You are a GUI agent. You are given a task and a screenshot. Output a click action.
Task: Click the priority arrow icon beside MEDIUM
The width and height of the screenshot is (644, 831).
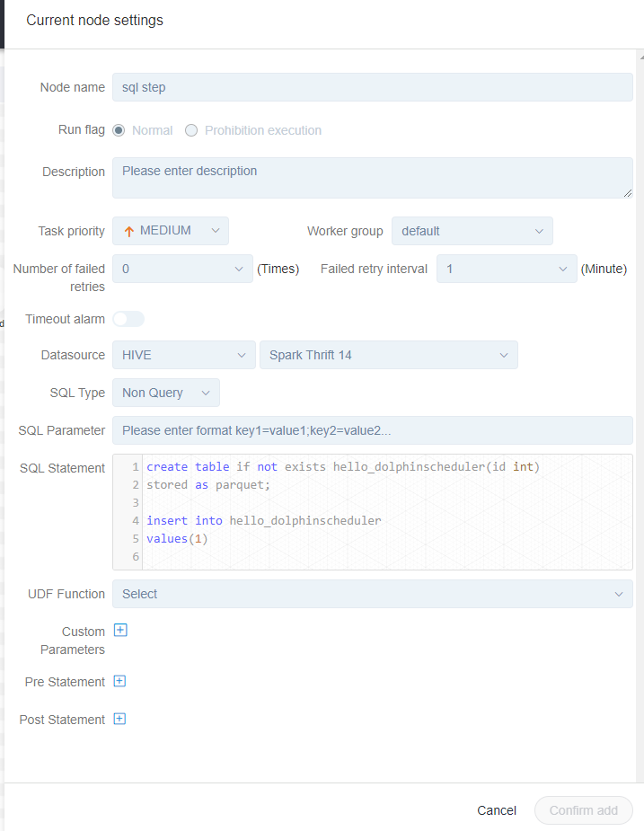pos(127,231)
